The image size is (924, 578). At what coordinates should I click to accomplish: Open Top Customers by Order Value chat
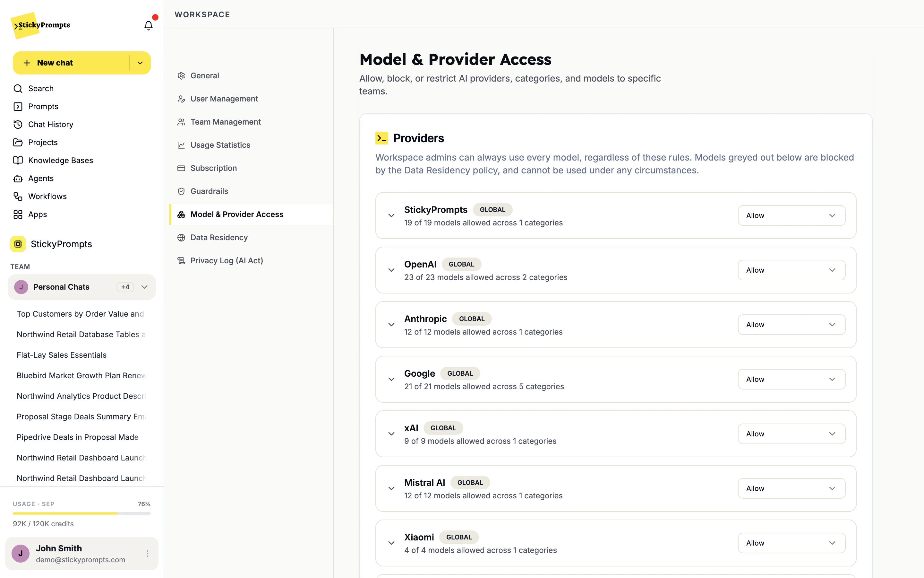80,314
